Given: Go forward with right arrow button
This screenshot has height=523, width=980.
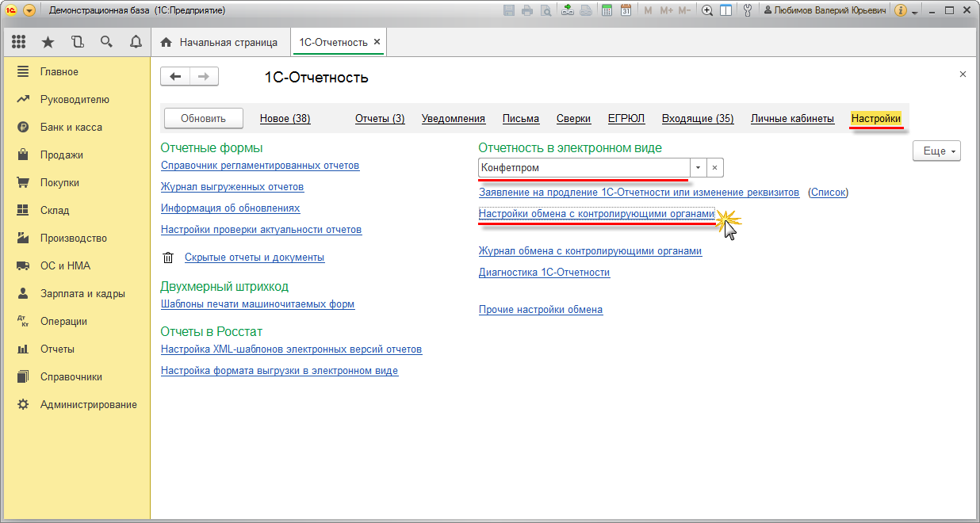Looking at the screenshot, I should [x=204, y=76].
